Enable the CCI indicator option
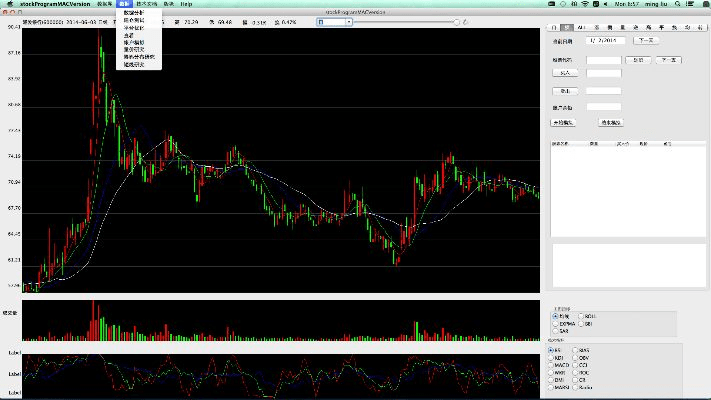The width and height of the screenshot is (711, 400). 574,366
